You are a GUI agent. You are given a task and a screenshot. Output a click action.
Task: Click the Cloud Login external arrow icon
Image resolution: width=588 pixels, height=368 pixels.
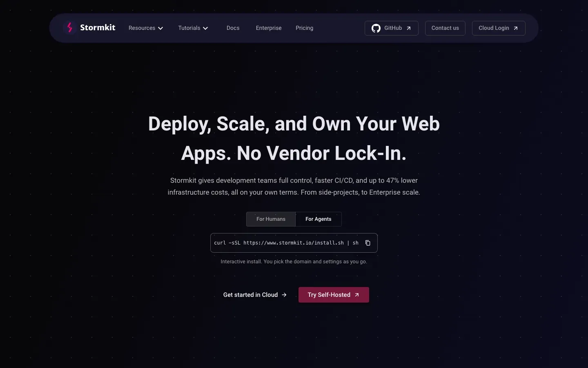tap(516, 28)
